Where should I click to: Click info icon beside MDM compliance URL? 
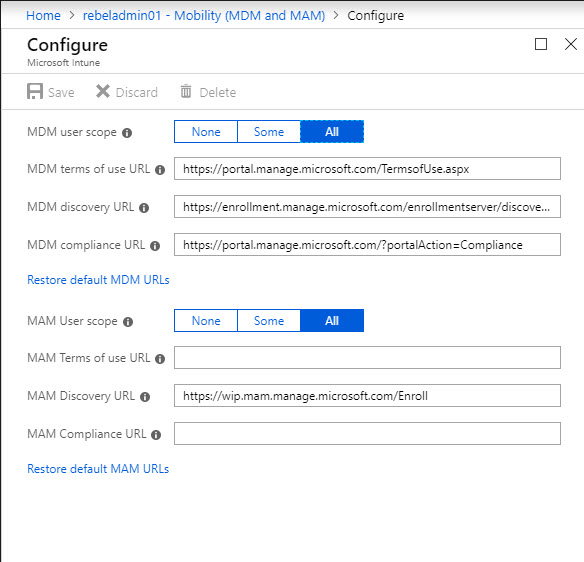point(155,246)
